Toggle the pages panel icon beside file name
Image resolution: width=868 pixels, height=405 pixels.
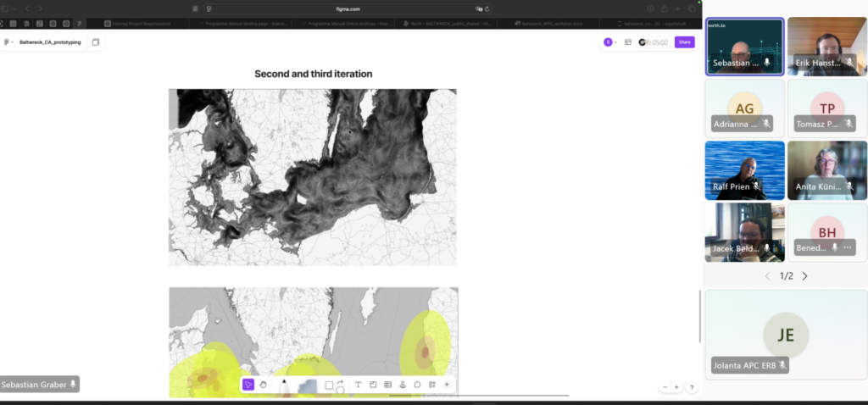96,42
